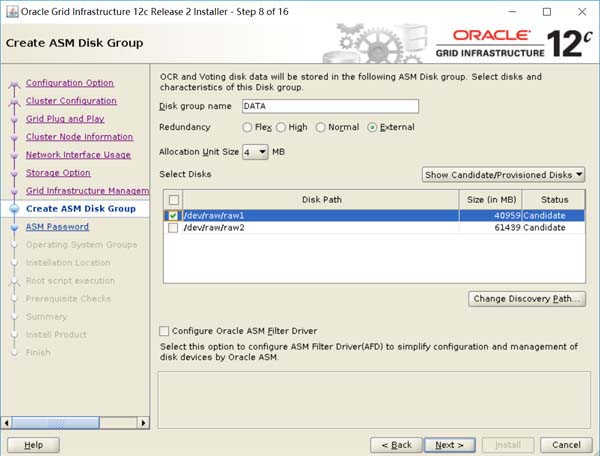Viewport: 600px width, 456px height.
Task: Open Show Candidate/Provisioned Disks dropdown
Action: coord(504,175)
